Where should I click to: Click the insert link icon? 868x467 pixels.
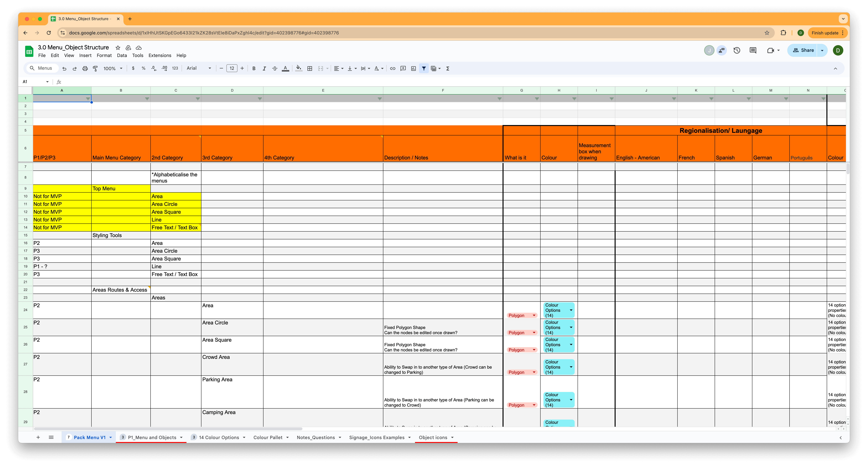point(393,68)
